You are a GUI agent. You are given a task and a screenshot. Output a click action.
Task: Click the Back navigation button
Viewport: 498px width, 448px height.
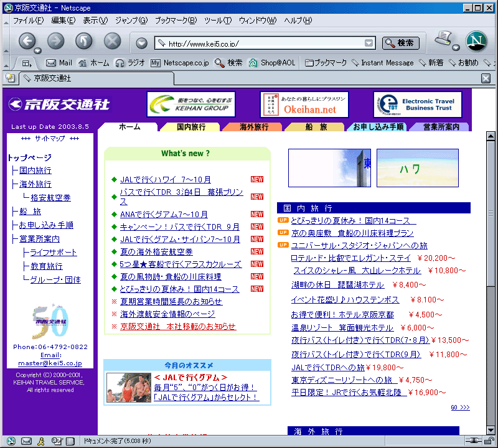(27, 41)
